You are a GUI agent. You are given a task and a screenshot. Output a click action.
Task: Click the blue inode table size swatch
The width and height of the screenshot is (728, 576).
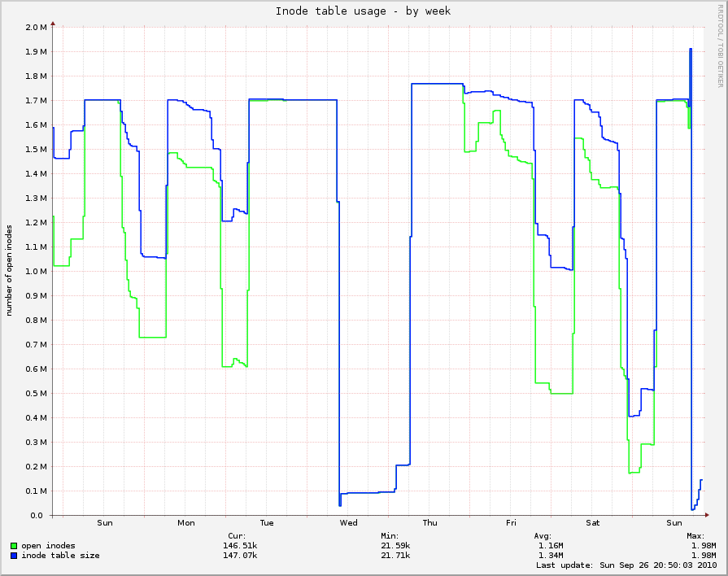click(14, 556)
